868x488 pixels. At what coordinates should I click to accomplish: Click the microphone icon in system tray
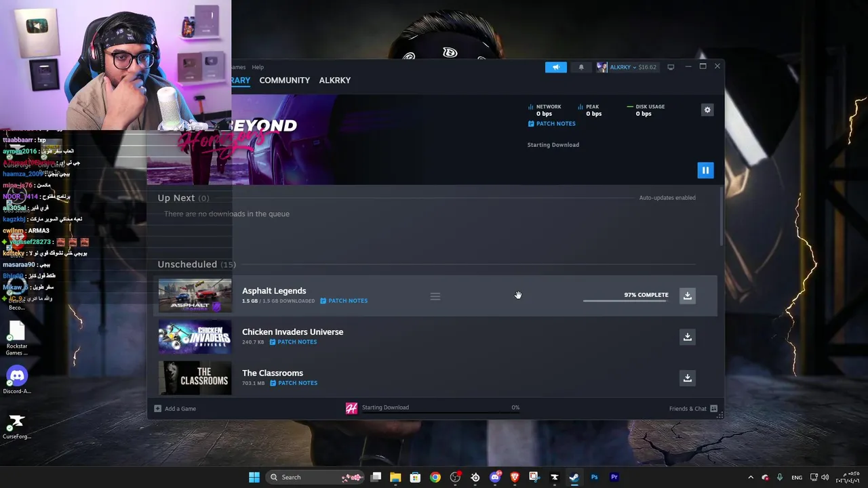[x=780, y=477]
